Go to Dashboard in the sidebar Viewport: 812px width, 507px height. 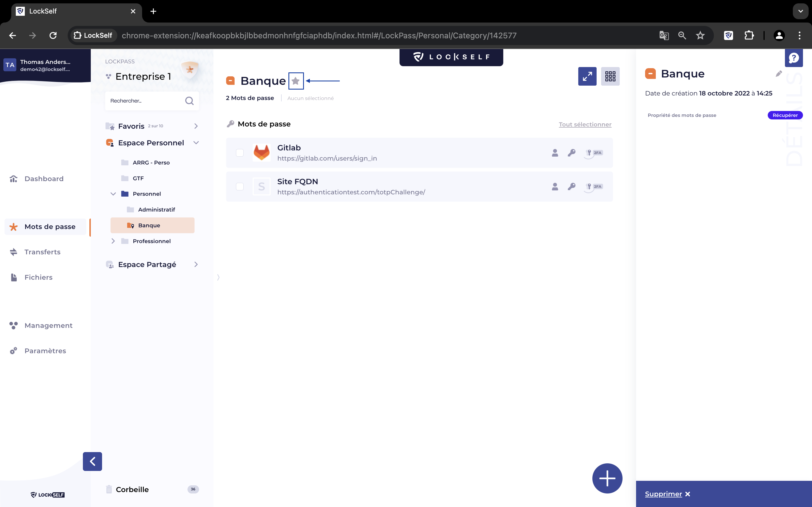(44, 179)
